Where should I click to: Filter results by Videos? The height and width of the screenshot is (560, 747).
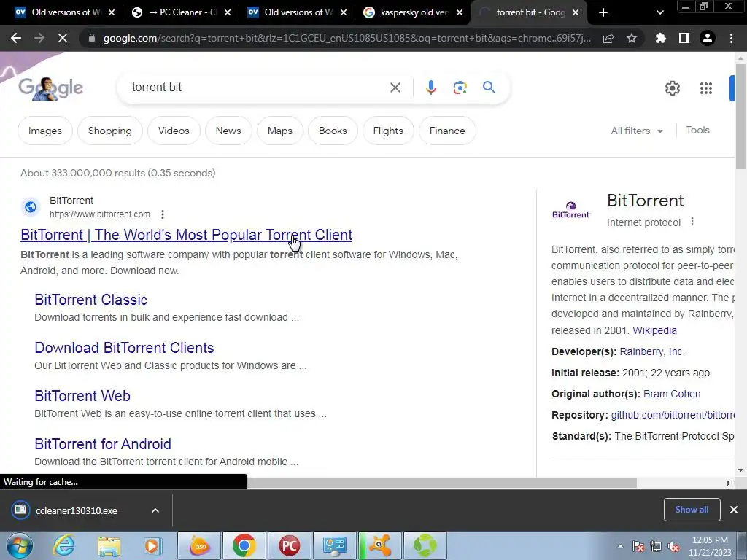tap(174, 131)
